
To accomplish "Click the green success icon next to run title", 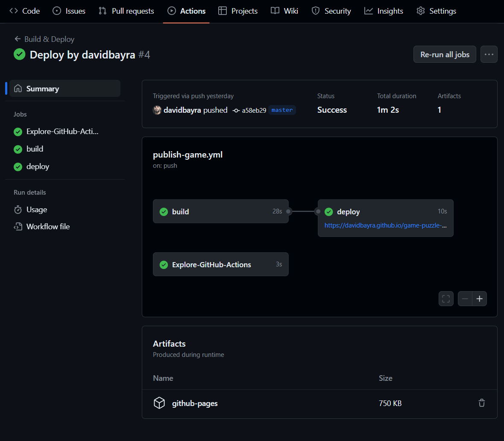I will (19, 54).
